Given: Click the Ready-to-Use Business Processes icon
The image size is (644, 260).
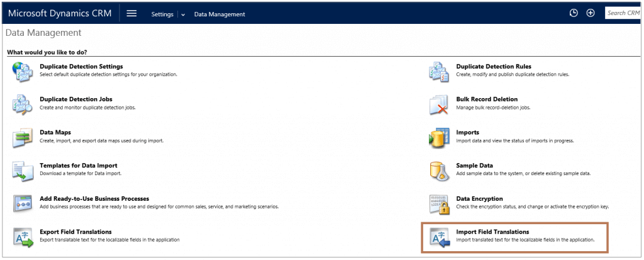Looking at the screenshot, I should pyautogui.click(x=23, y=203).
